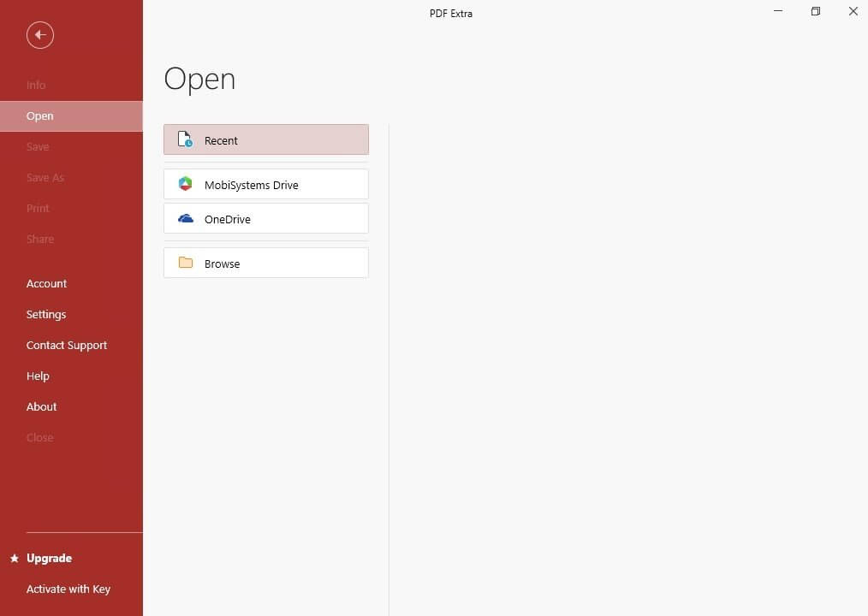Open Contact Support
868x616 pixels.
[x=67, y=345]
